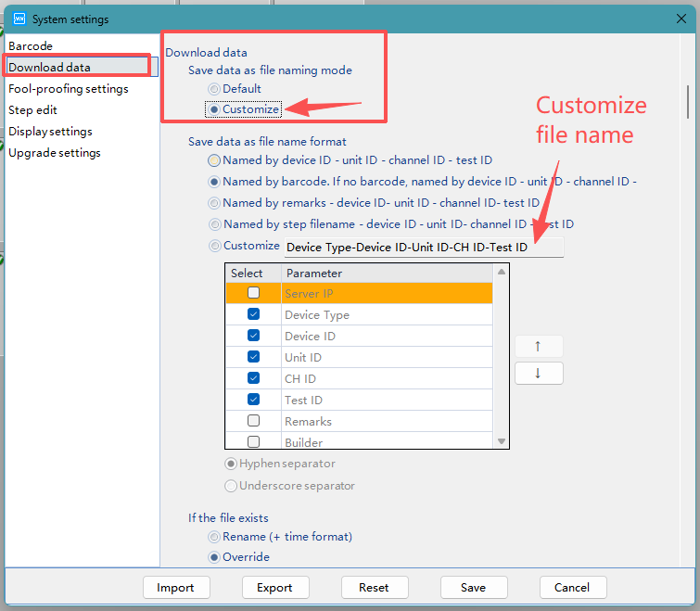Screen dimensions: 700x611
Task: Uncheck the Unit ID checkbox
Action: pyautogui.click(x=253, y=357)
